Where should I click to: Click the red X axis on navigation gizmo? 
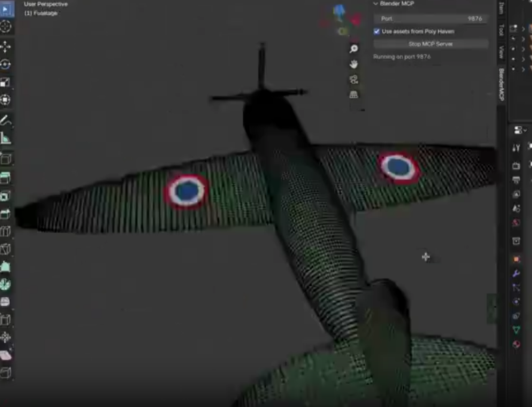click(356, 20)
